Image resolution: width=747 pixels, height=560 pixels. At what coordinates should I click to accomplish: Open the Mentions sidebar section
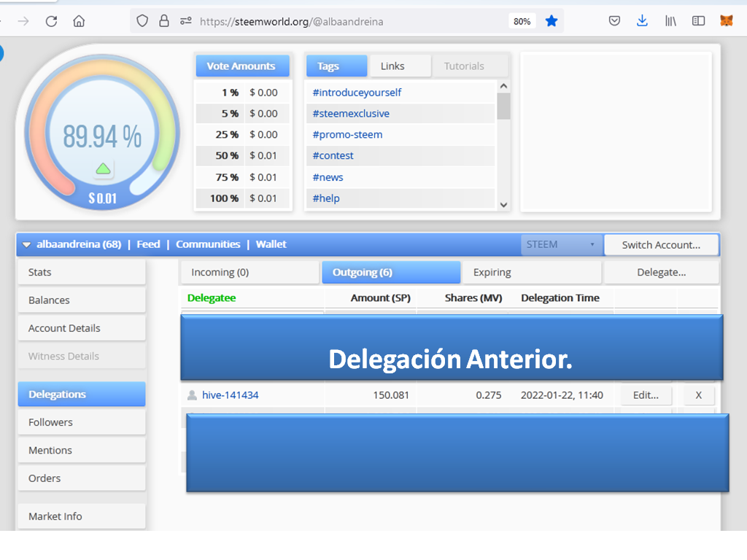pos(82,451)
